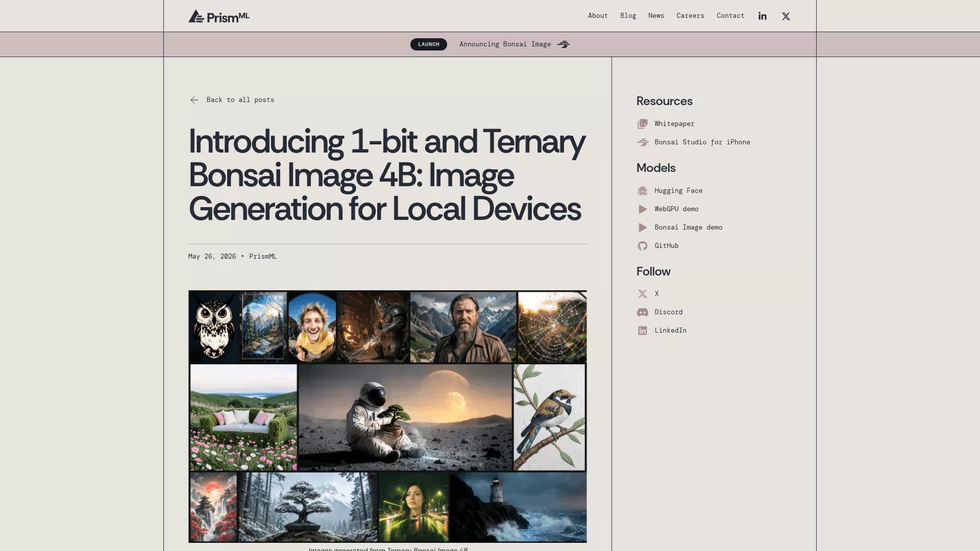The width and height of the screenshot is (980, 551).
Task: Click the sofa in flower meadow image
Action: pyautogui.click(x=243, y=417)
